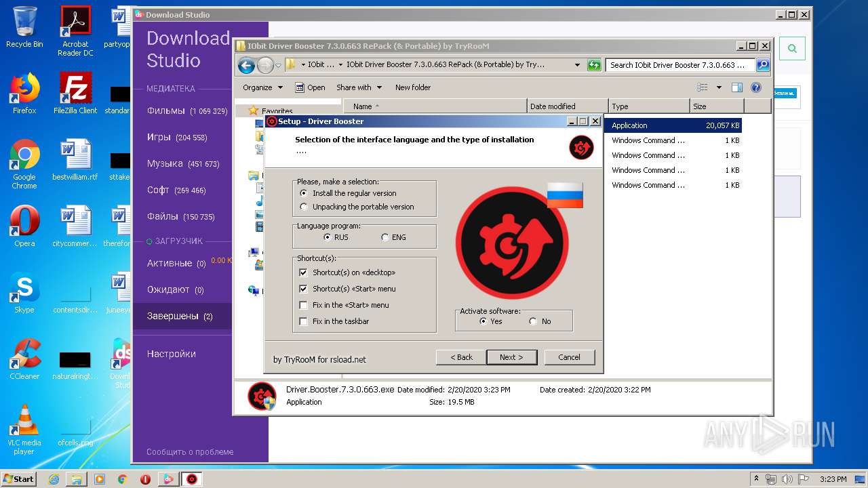Open CCleaner desktop icon
Viewport: 868px width, 488px height.
point(24,359)
